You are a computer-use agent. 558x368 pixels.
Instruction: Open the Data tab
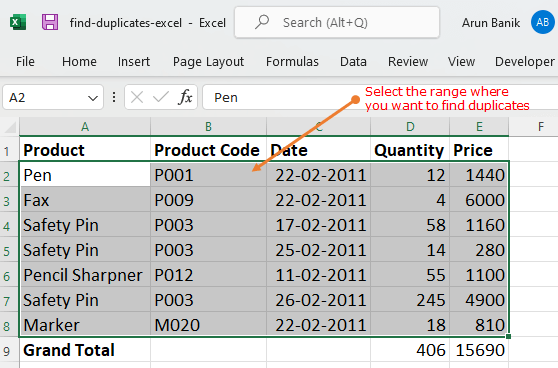[353, 62]
